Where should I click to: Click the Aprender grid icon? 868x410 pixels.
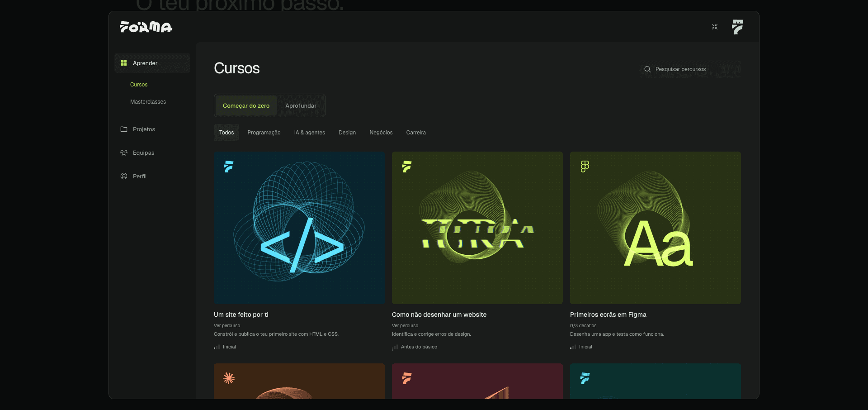(124, 63)
